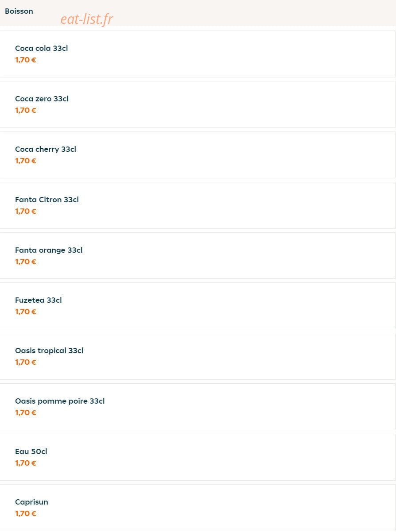
Task: Click the price under Coca cola 33cl
Action: point(26,60)
